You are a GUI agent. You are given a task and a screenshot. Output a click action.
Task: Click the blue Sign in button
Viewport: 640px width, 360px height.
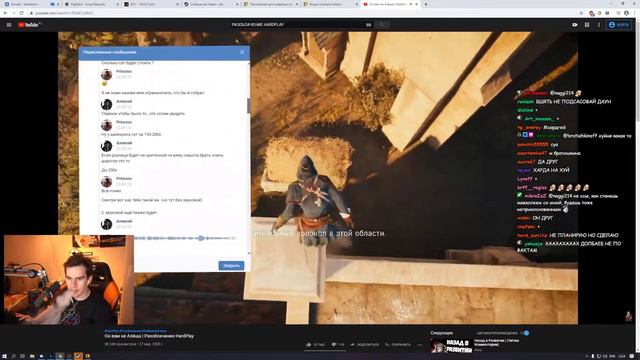click(x=619, y=25)
